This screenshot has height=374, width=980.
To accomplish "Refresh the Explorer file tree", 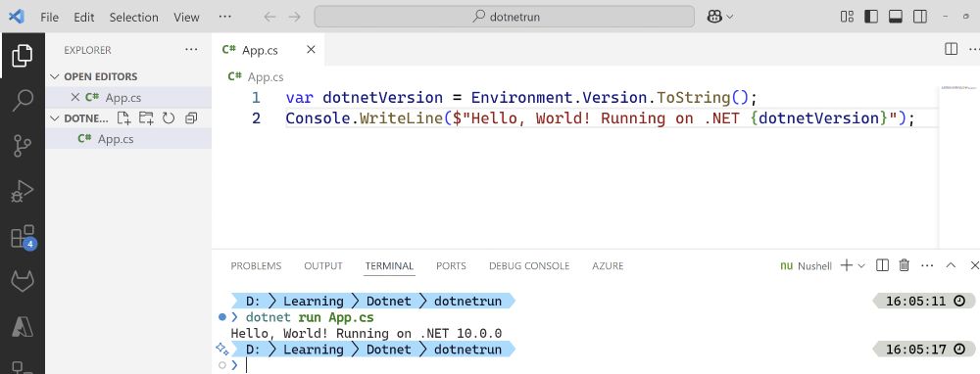I will [169, 118].
